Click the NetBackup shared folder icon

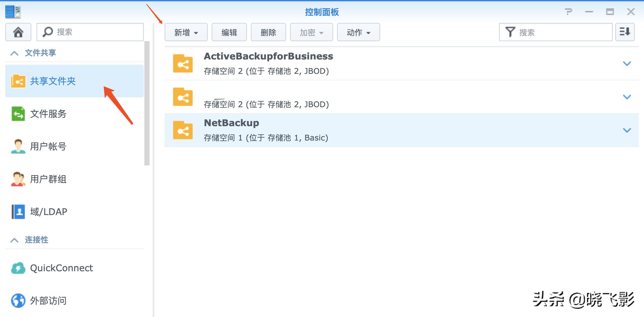pos(183,130)
